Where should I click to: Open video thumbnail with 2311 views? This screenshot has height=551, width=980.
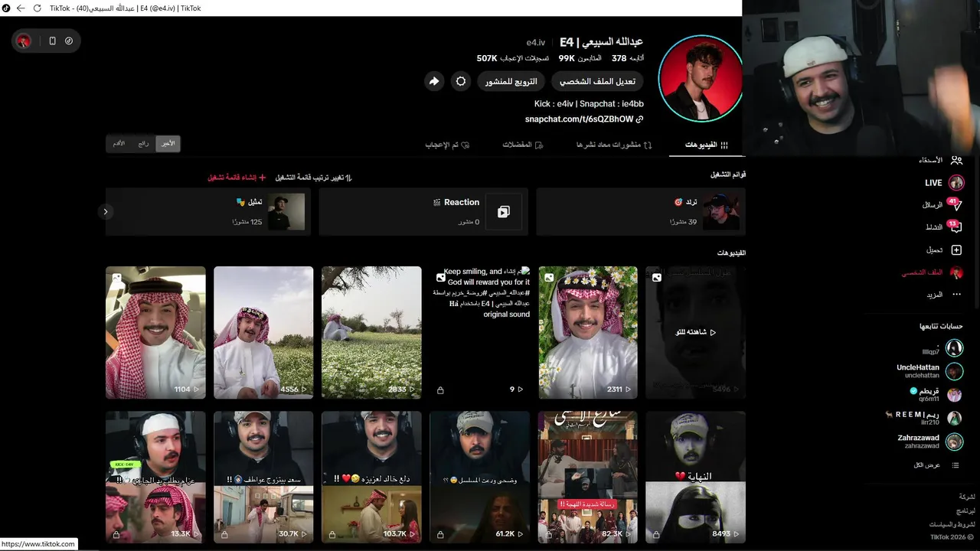click(588, 332)
